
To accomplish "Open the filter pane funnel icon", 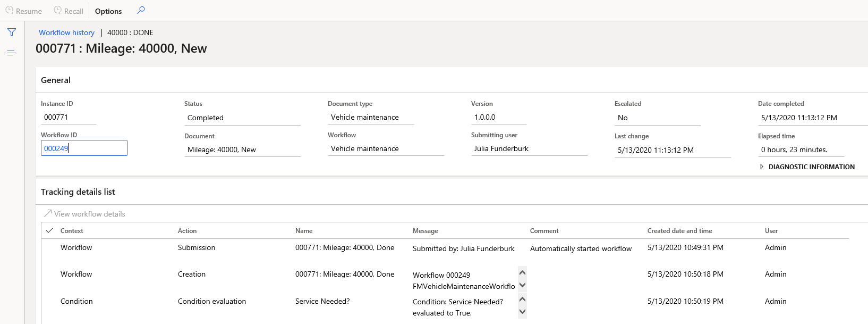I will [12, 32].
